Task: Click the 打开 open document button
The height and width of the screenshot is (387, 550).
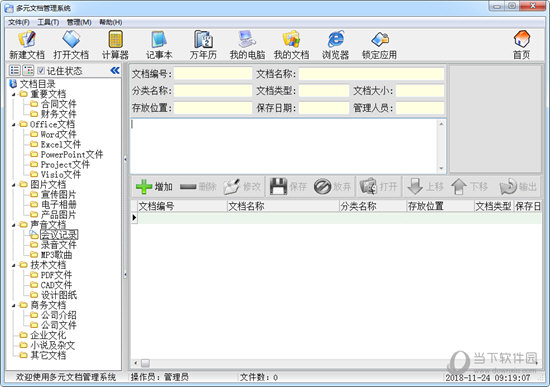Action: [x=378, y=187]
